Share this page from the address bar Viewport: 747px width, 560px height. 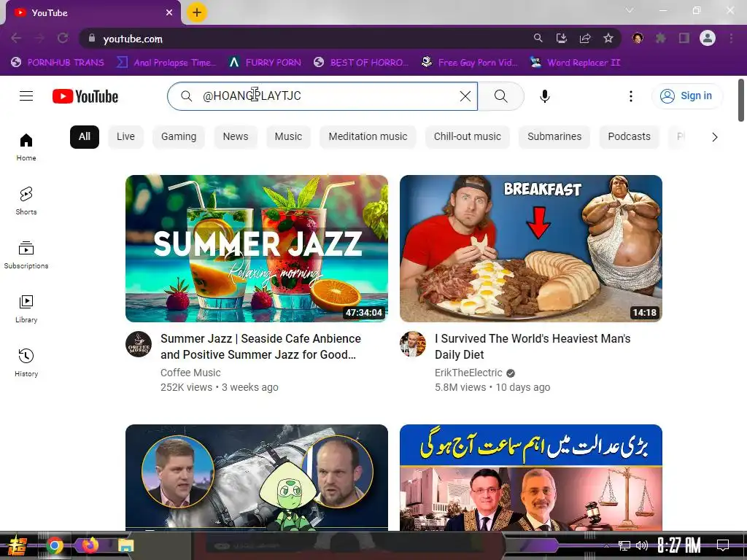pos(585,38)
